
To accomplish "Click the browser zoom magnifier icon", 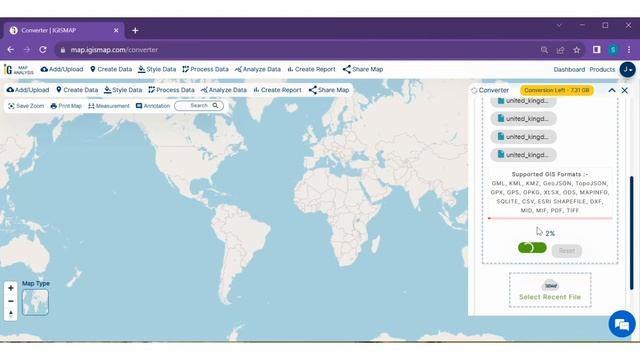I will (x=544, y=50).
